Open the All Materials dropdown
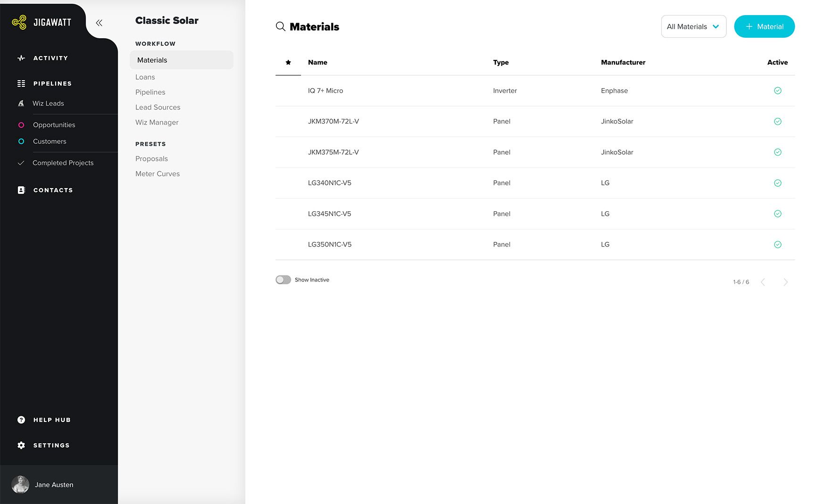This screenshot has height=504, width=825. coord(693,26)
